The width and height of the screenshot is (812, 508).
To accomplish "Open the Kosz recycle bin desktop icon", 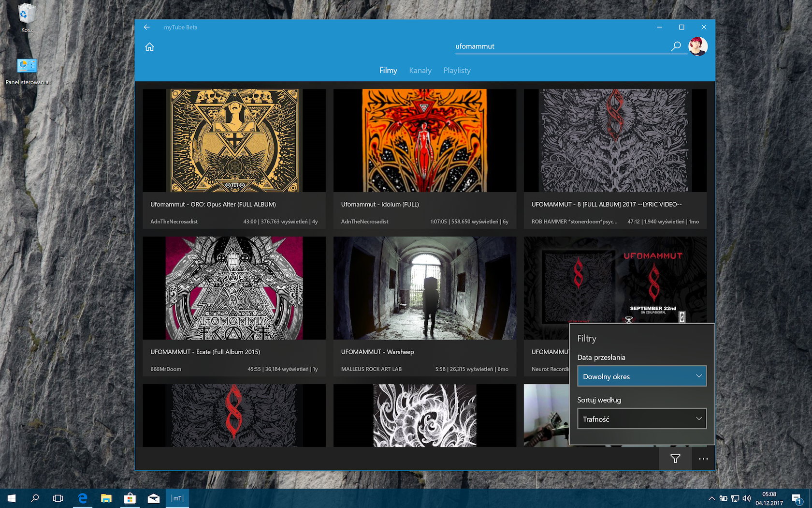I will [27, 18].
